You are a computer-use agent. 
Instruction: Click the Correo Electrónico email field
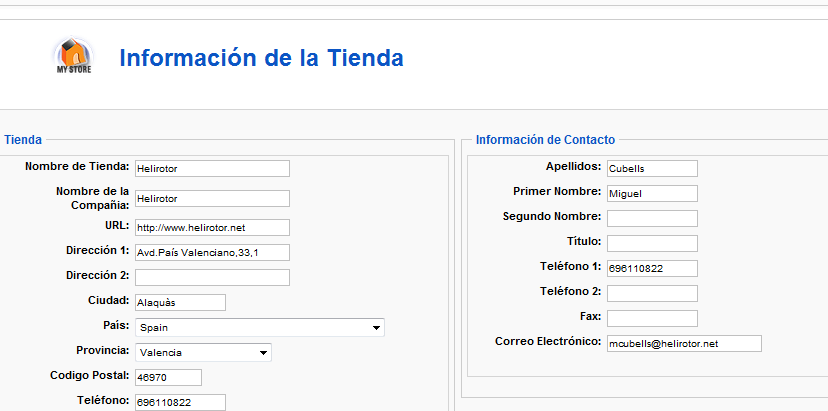click(684, 343)
